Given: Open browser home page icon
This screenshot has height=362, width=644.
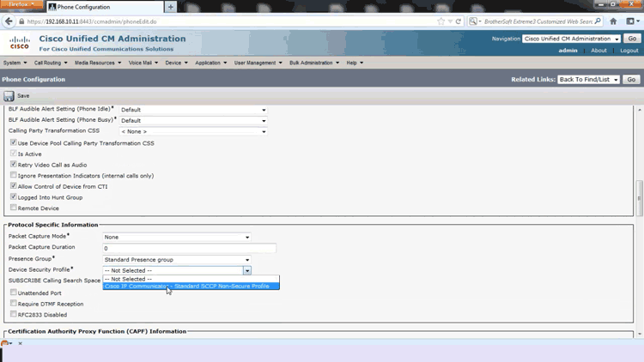Looking at the screenshot, I should pos(613,21).
